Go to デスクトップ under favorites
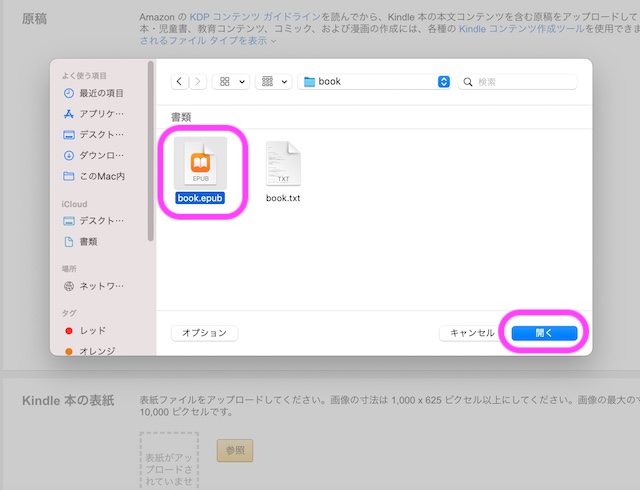This screenshot has height=490, width=640. (100, 135)
